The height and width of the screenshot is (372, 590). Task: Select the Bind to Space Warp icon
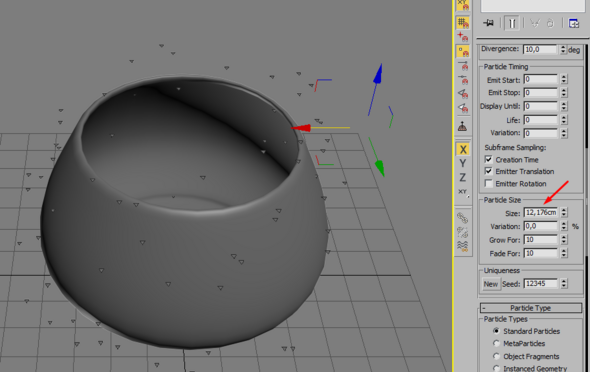coord(463,246)
